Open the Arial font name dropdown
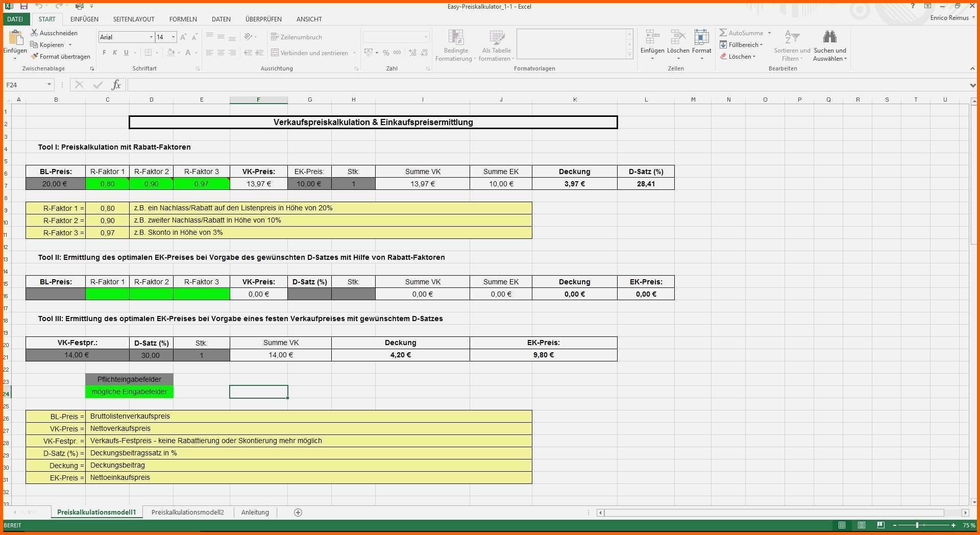 coord(151,37)
